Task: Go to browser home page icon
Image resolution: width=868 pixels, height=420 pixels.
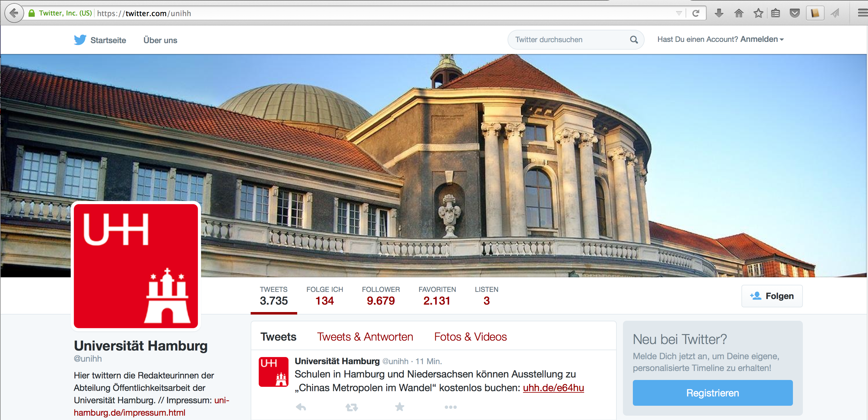Action: click(x=738, y=13)
